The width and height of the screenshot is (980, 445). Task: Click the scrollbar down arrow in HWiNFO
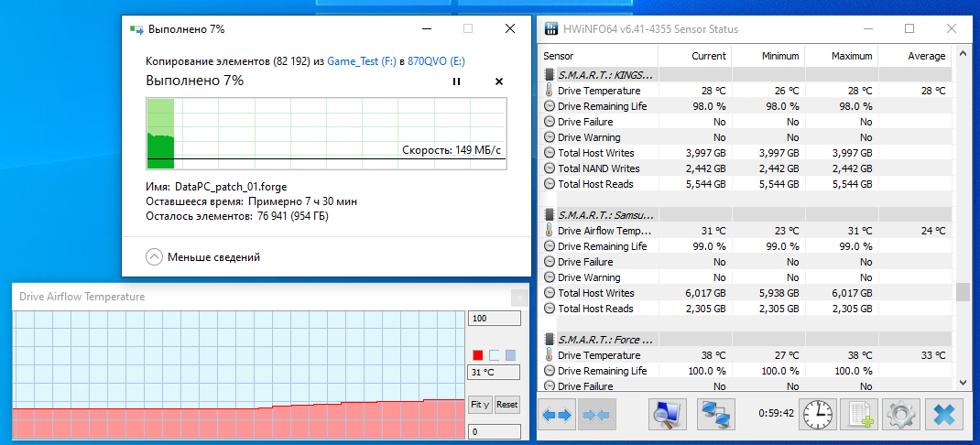coord(962,383)
